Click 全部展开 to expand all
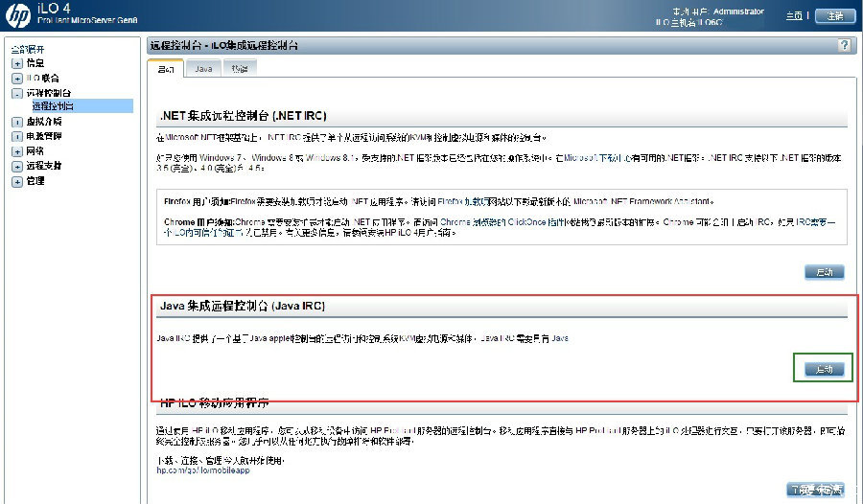 pos(28,50)
